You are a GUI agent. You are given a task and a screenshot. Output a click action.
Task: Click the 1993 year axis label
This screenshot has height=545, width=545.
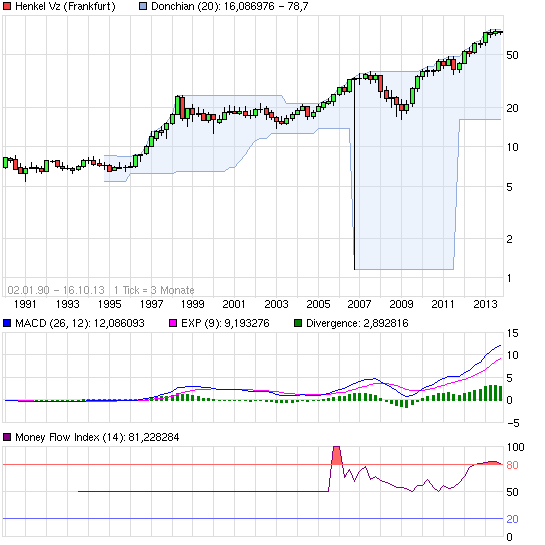[x=67, y=304]
